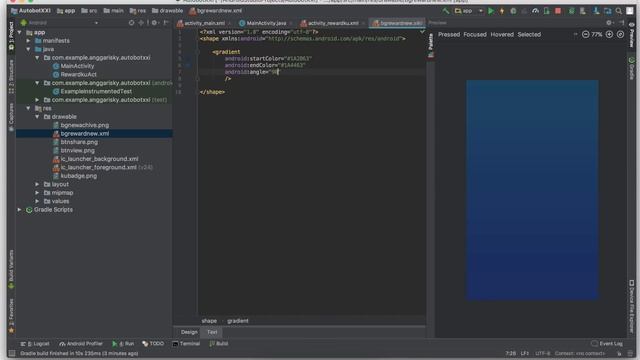Click the Search Everywhere magnifier icon
Viewport: 640px width, 360px height.
click(619, 11)
